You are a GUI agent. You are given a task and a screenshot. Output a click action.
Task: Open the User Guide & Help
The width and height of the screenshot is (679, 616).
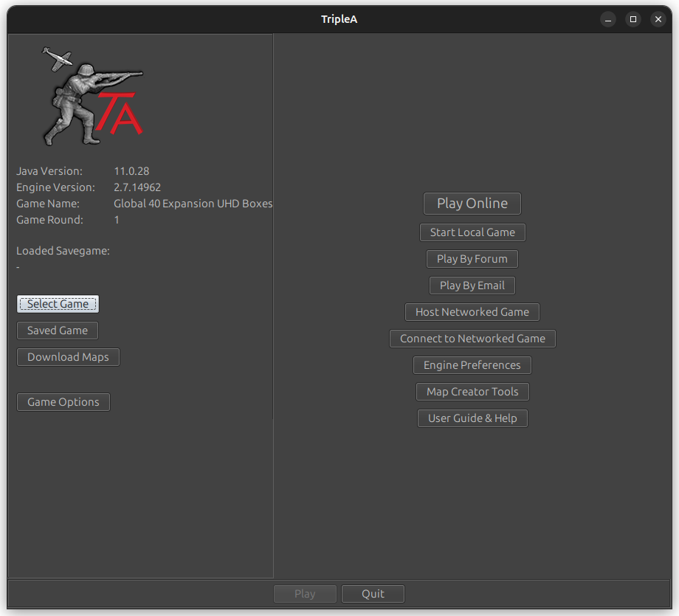point(472,418)
